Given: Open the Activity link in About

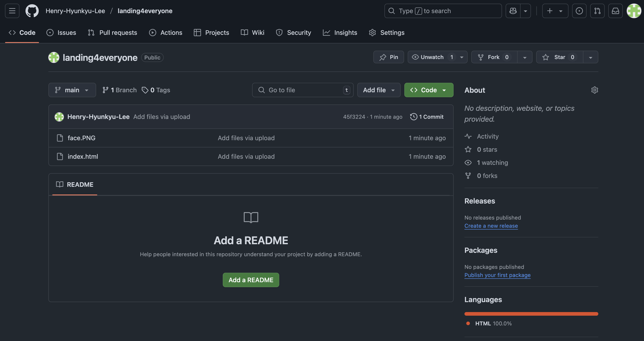Looking at the screenshot, I should coord(481,136).
